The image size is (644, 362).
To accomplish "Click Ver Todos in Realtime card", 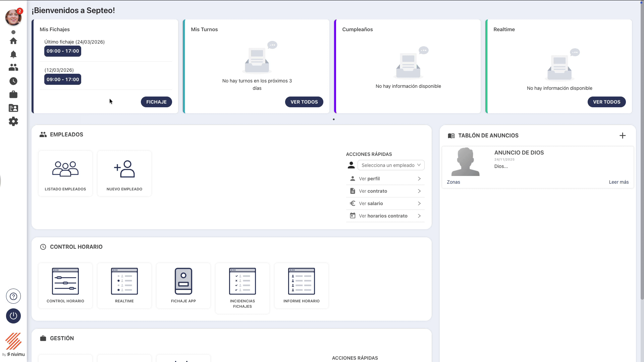I will coord(607,102).
